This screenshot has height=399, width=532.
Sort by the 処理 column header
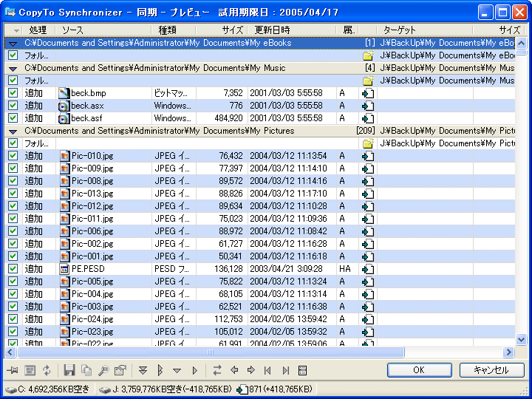pyautogui.click(x=38, y=30)
